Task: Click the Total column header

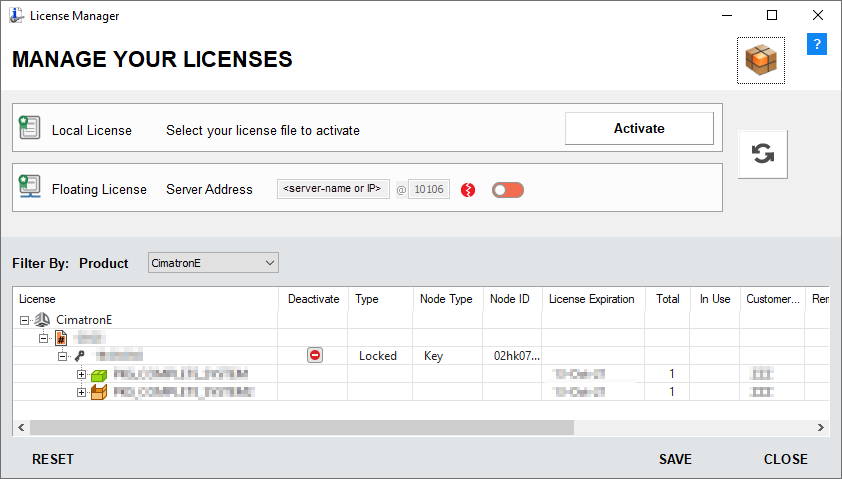Action: (667, 299)
